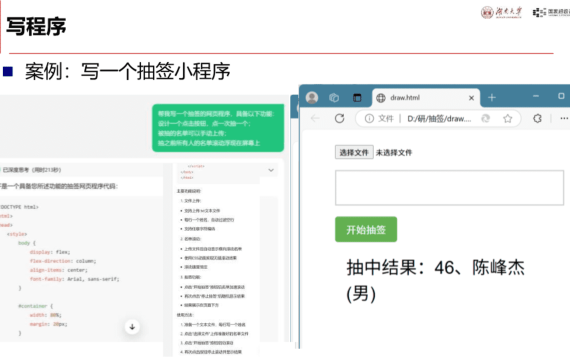
Task: Open the browser workspaces icon
Action: [x=334, y=97]
